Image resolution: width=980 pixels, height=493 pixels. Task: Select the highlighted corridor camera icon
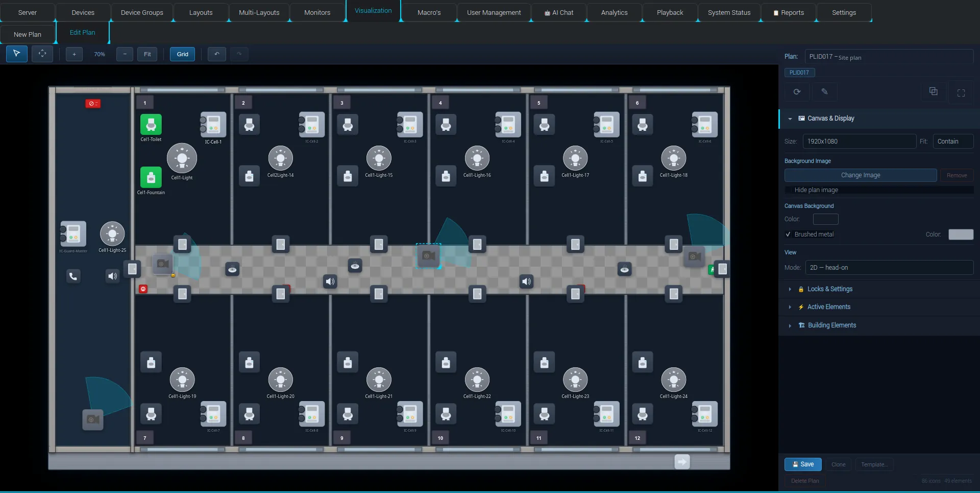click(429, 255)
